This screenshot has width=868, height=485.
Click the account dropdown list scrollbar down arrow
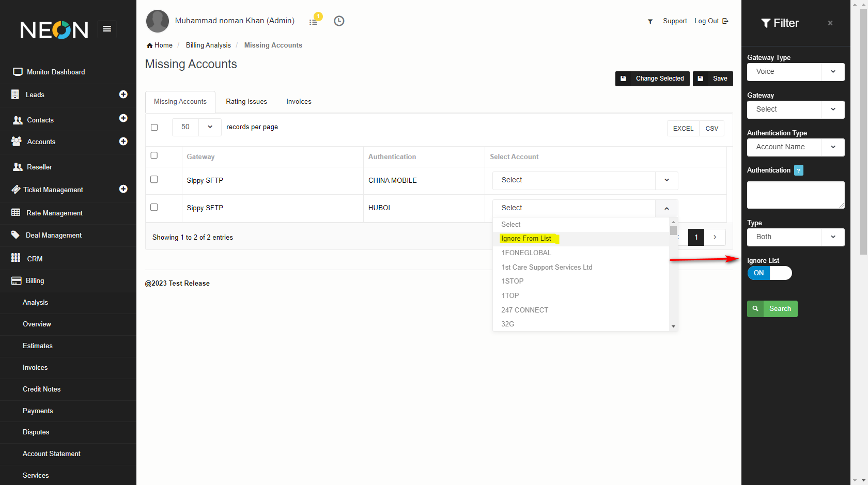click(673, 326)
